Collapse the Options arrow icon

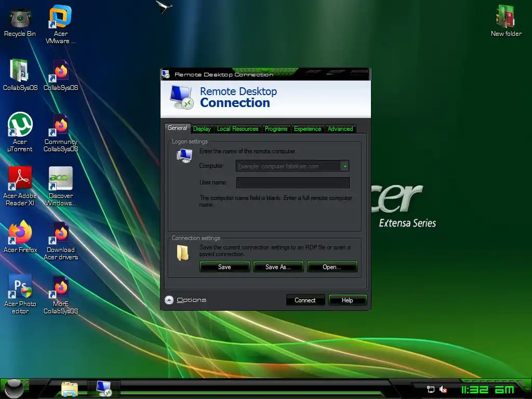tap(169, 300)
